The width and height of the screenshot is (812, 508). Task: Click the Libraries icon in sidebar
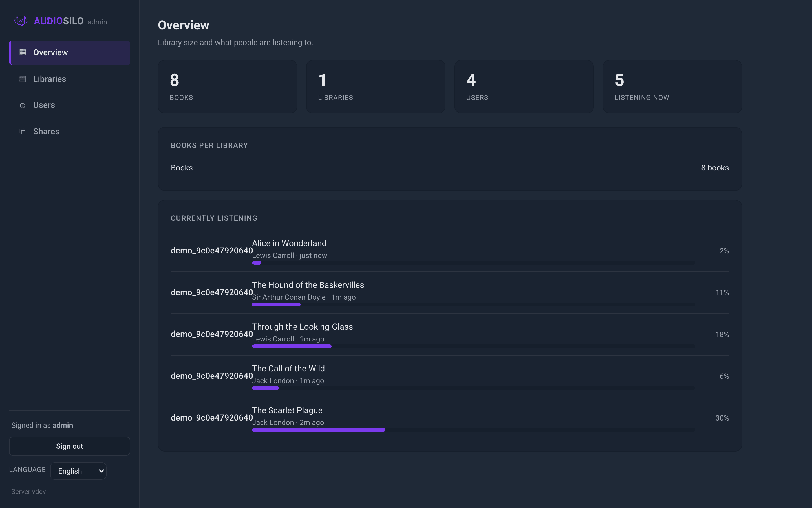[23, 79]
